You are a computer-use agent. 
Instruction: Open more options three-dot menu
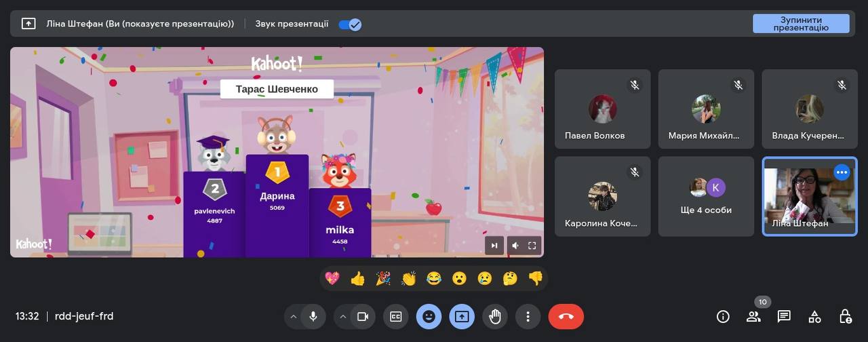coord(528,316)
